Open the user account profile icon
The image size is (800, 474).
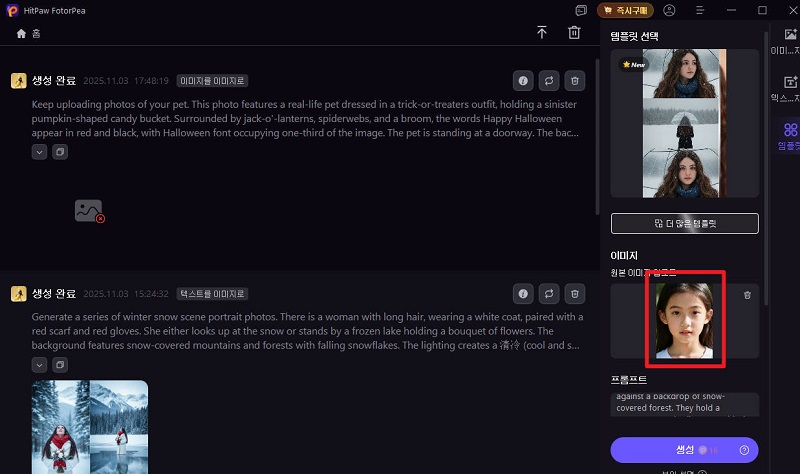(669, 10)
